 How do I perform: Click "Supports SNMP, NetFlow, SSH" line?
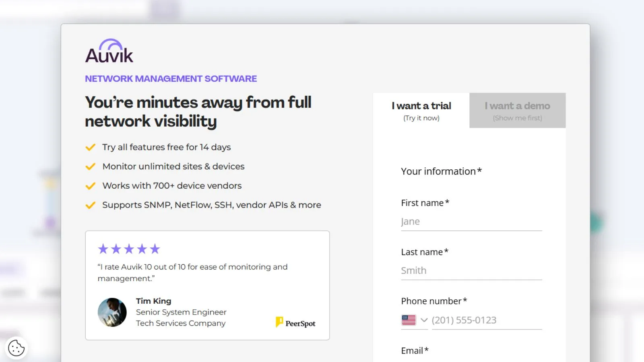pyautogui.click(x=212, y=205)
